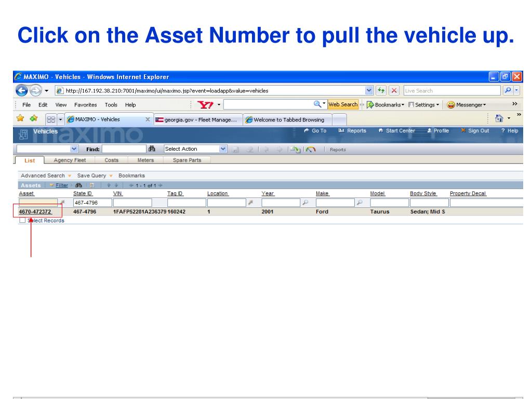Viewport: 532px width, 399px height.
Task: Open the Help menu in Internet Explorer
Action: 130,105
